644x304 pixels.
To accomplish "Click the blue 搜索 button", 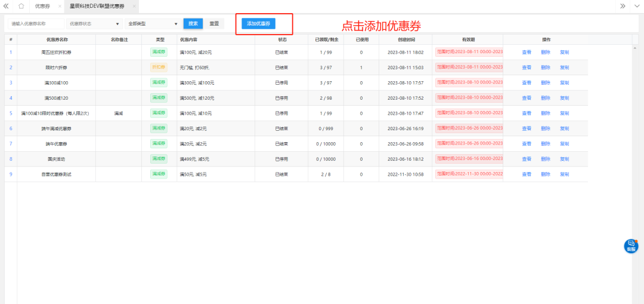I will [193, 24].
